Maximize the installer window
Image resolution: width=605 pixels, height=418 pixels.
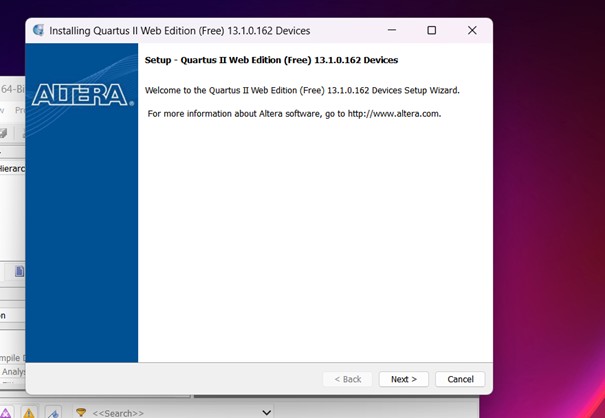click(x=431, y=31)
